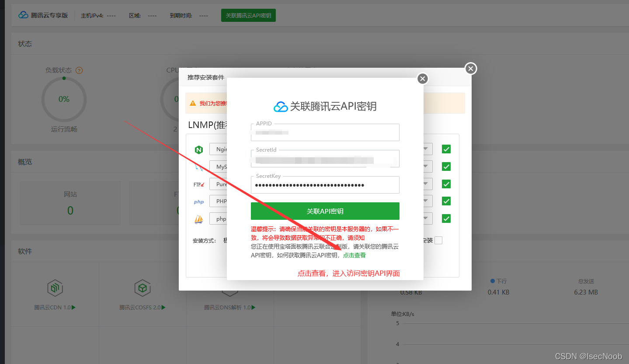
Task: Click the 安装方式 label
Action: pos(204,240)
